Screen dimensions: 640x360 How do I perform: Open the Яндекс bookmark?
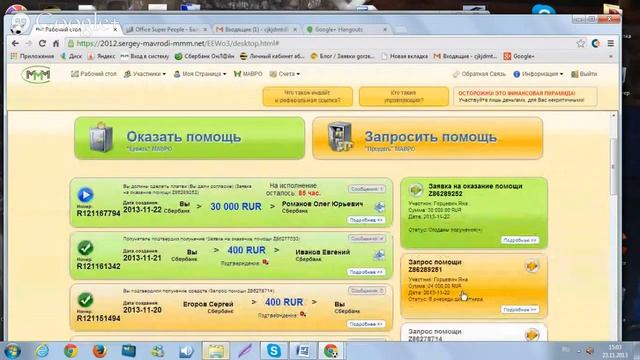click(101, 56)
